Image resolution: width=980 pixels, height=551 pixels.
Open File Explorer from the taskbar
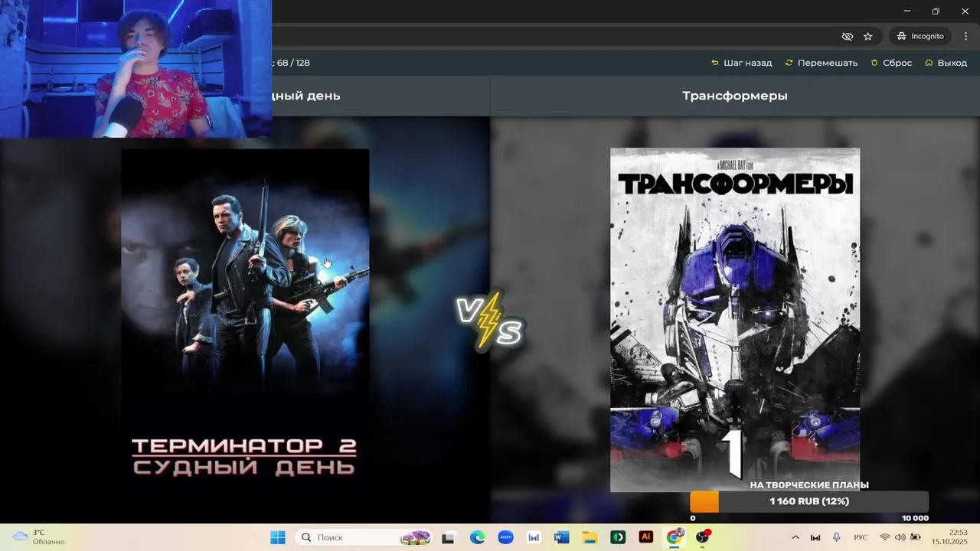coord(590,537)
